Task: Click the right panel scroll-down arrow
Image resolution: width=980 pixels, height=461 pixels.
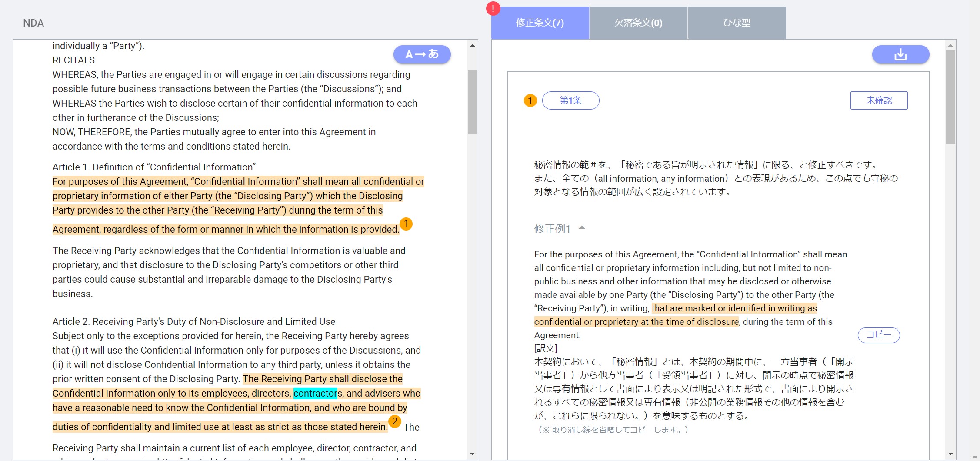Action: pos(950,454)
